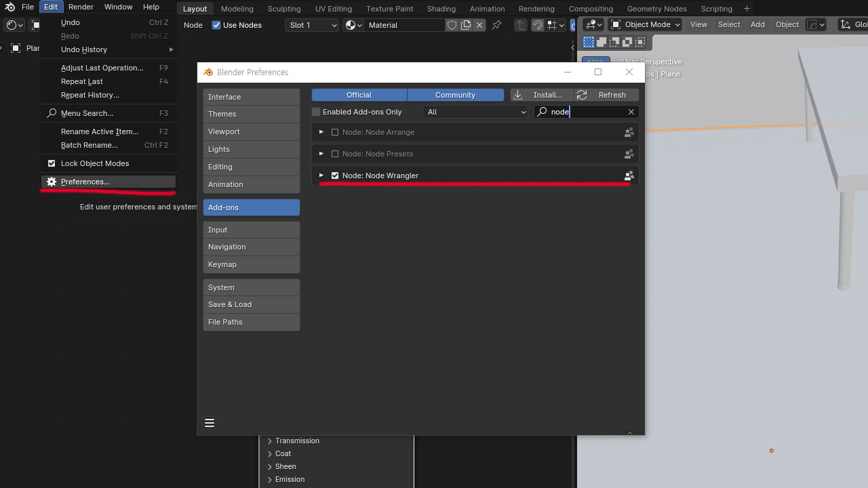Click the magnifier icon beside Menu Search
The width and height of the screenshot is (868, 488).
pyautogui.click(x=52, y=113)
